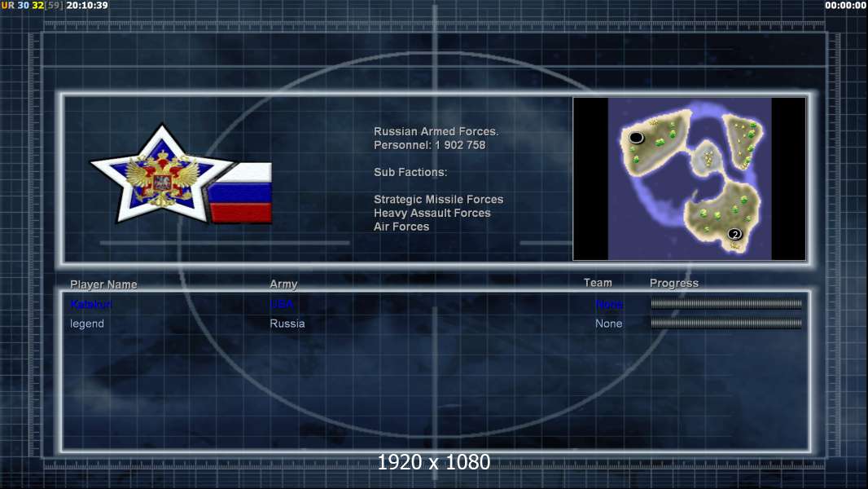The height and width of the screenshot is (489, 868).
Task: Click the Army column header
Action: (283, 284)
